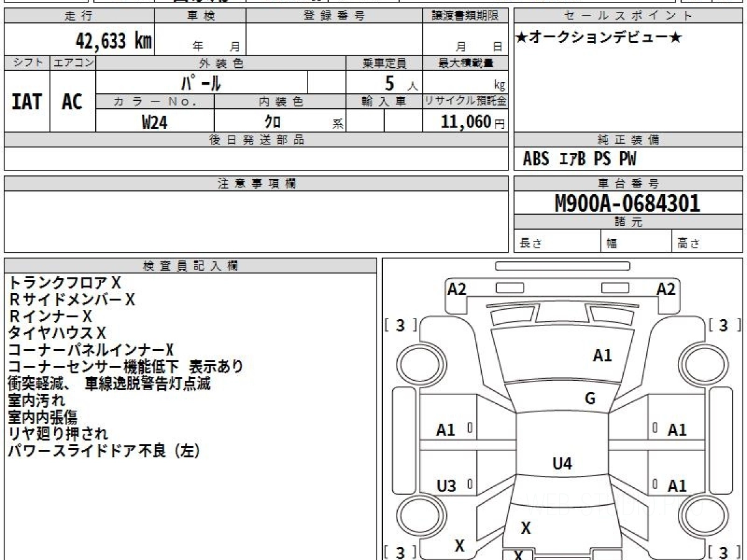Image resolution: width=747 pixels, height=560 pixels.
Task: Select the 走行 header cell
Action: click(79, 16)
